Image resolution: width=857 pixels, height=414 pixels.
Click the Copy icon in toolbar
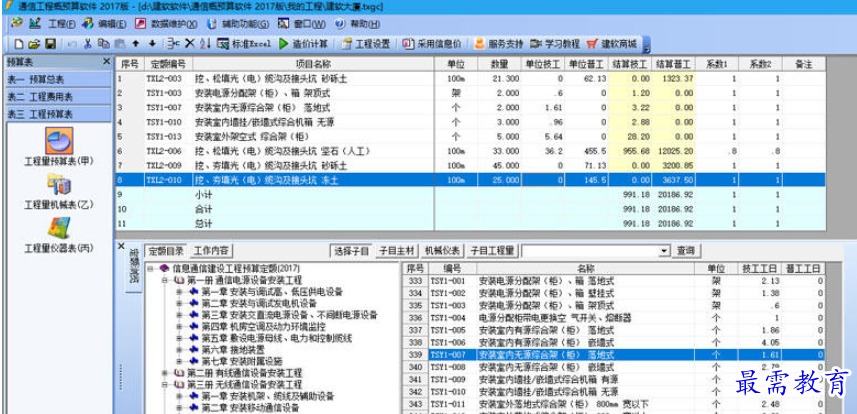coord(103,44)
